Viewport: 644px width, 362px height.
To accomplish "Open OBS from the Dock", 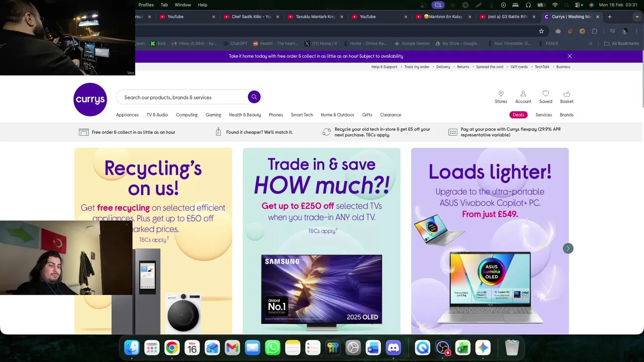I will 443,347.
